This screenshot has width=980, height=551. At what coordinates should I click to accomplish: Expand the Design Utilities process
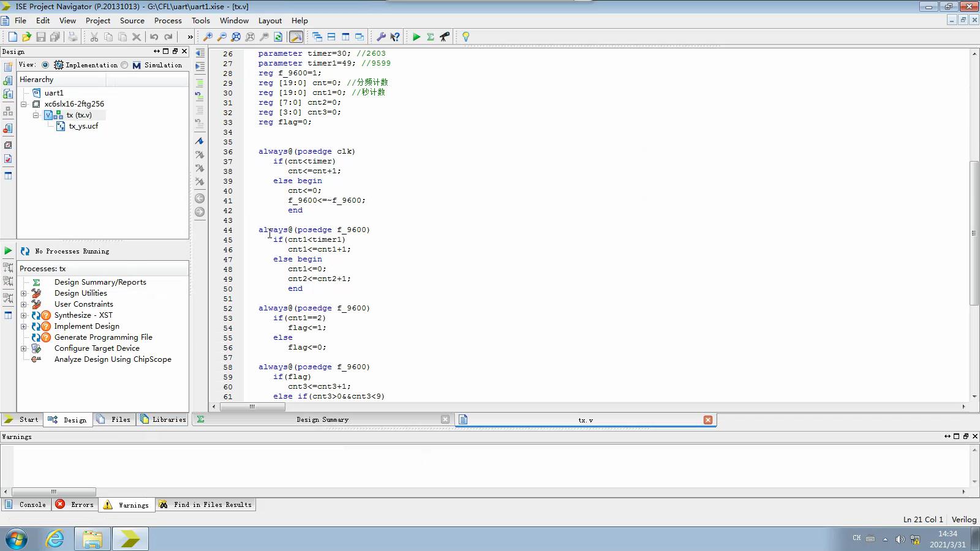coord(24,293)
